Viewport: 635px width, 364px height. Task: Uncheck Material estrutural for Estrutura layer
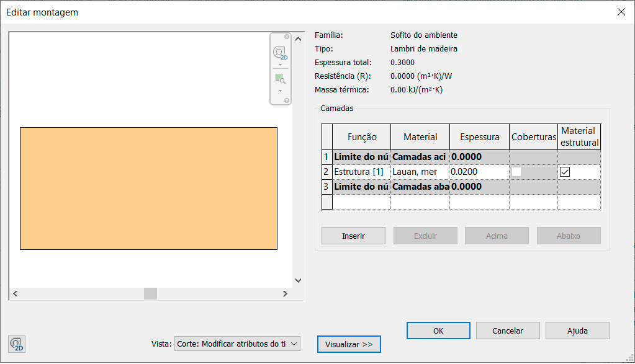tap(565, 172)
